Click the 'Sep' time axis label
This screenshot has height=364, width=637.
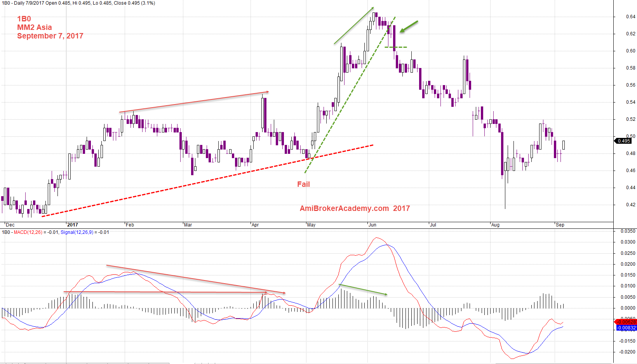[x=560, y=225]
